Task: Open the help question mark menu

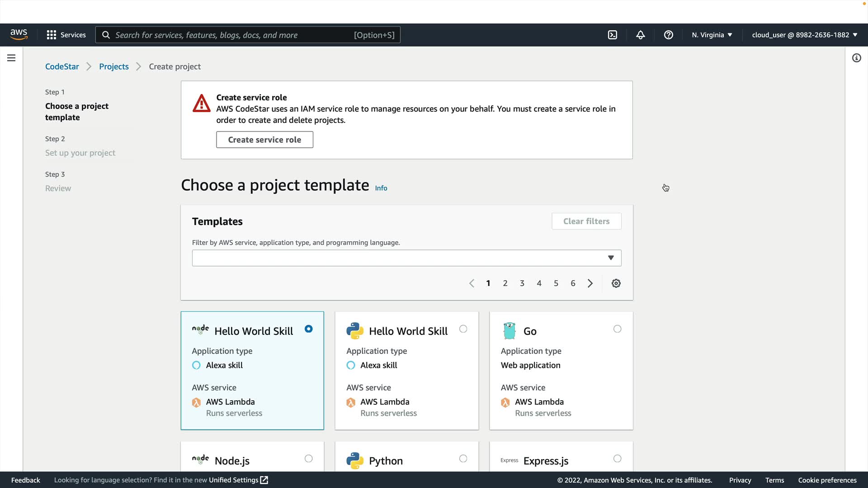Action: tap(669, 35)
